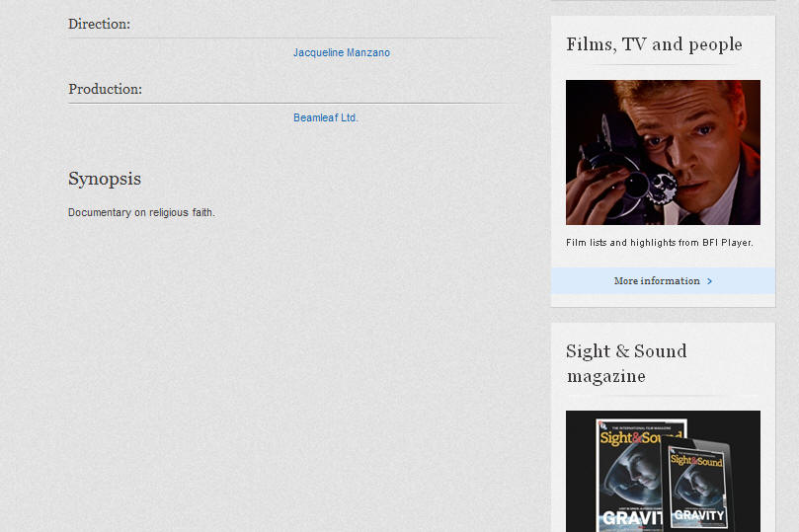Open the Peeping Tom film still thumbnail
The height and width of the screenshot is (532, 799).
(x=663, y=152)
